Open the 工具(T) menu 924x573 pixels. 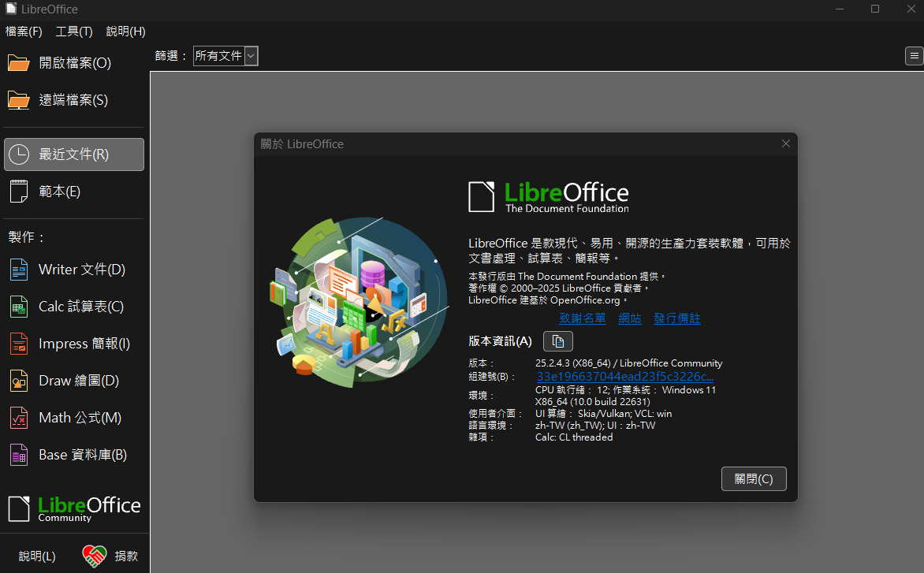click(x=74, y=32)
